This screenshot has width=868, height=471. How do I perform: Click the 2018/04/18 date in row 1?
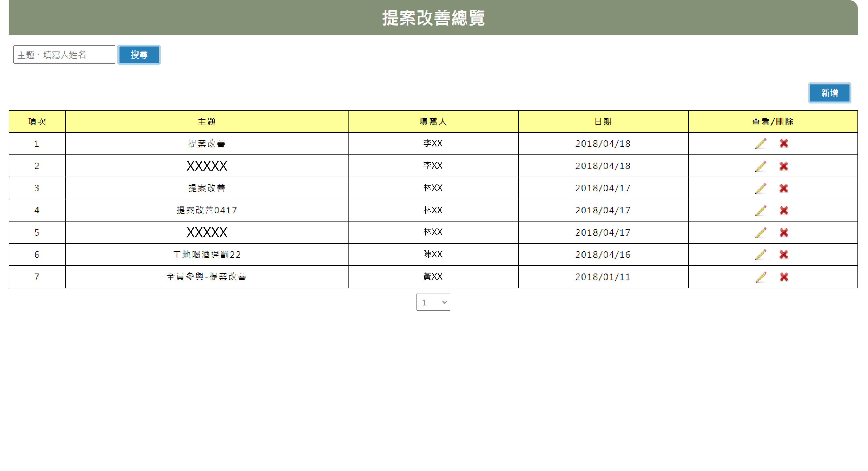pyautogui.click(x=603, y=144)
